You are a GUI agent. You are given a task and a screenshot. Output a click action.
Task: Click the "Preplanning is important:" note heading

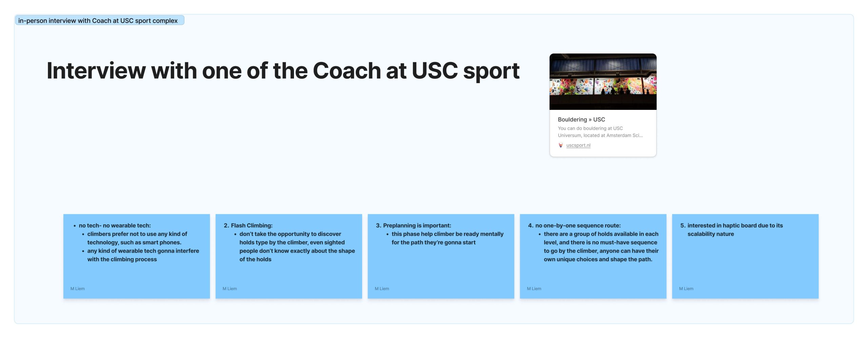pyautogui.click(x=417, y=225)
